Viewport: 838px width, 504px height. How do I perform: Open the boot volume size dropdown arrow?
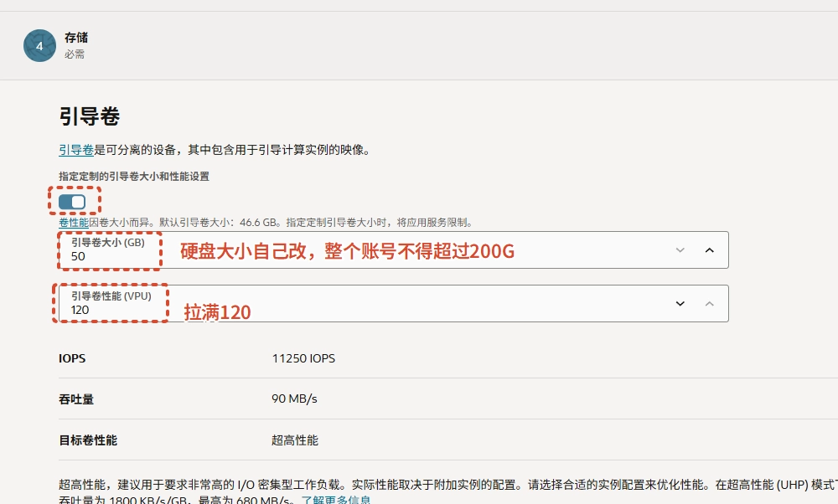(x=680, y=249)
